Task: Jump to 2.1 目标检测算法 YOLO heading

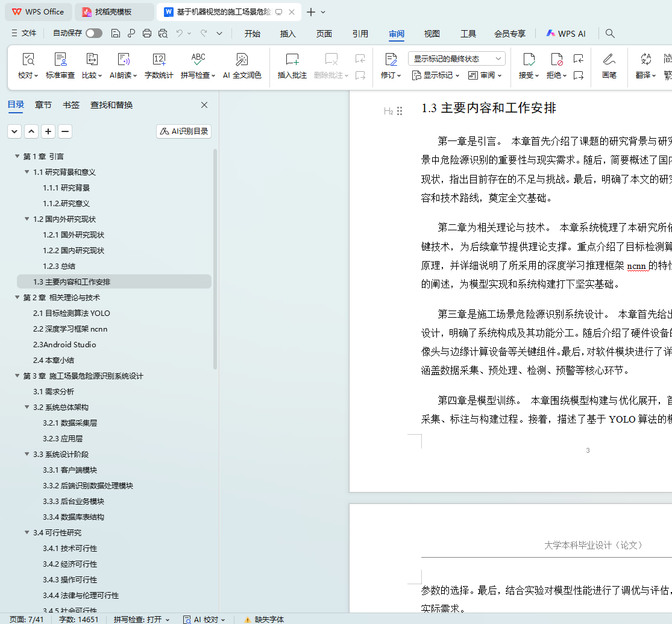Action: (71, 314)
